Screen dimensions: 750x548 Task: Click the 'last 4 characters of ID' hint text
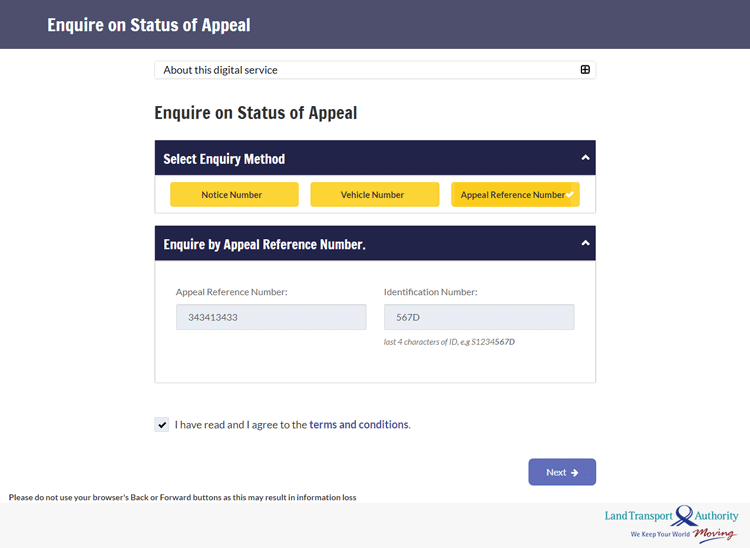point(449,342)
